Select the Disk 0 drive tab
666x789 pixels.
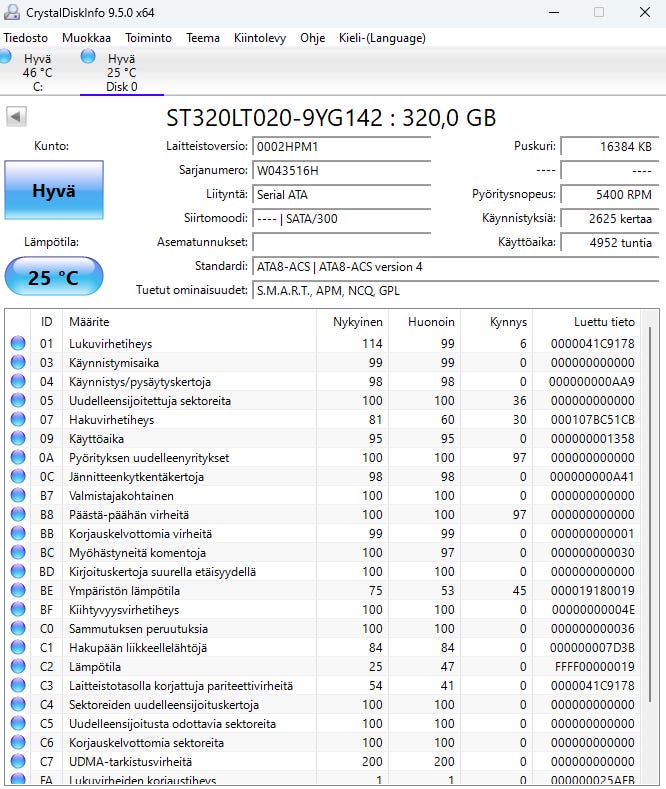pyautogui.click(x=121, y=72)
